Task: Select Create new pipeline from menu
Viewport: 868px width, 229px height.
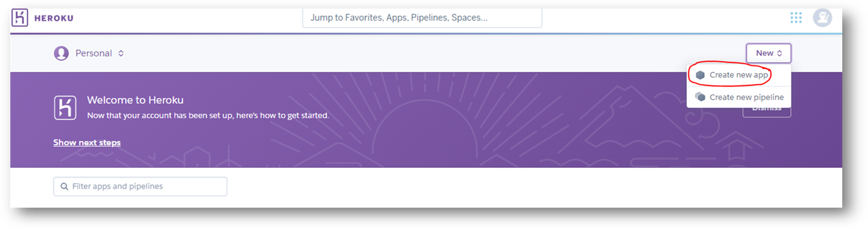Action: [x=738, y=97]
